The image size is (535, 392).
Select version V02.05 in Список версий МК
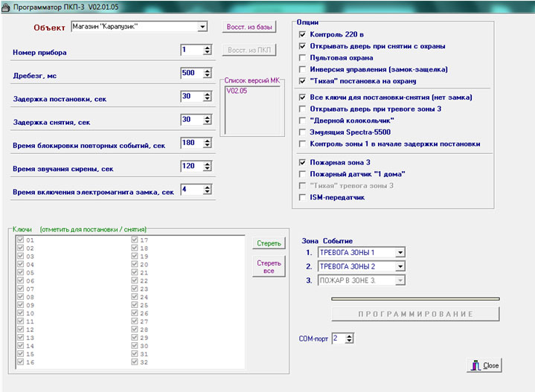[x=237, y=91]
